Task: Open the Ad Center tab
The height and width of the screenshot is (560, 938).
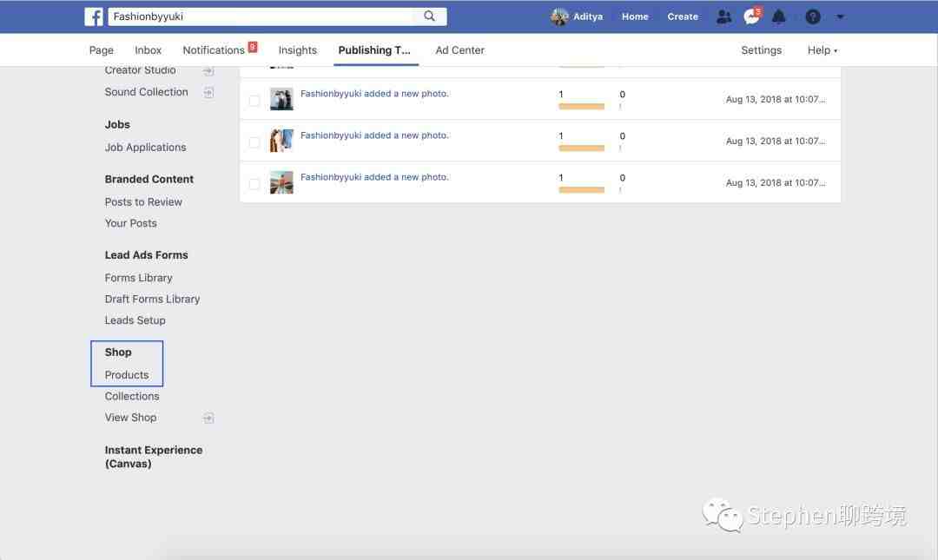Action: click(x=460, y=50)
